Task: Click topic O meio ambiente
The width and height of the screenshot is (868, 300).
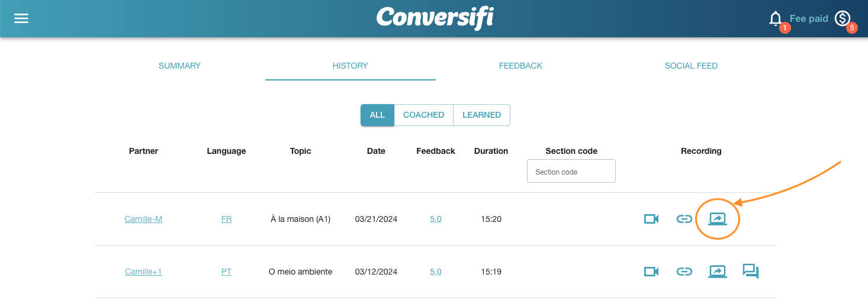Action: (300, 272)
